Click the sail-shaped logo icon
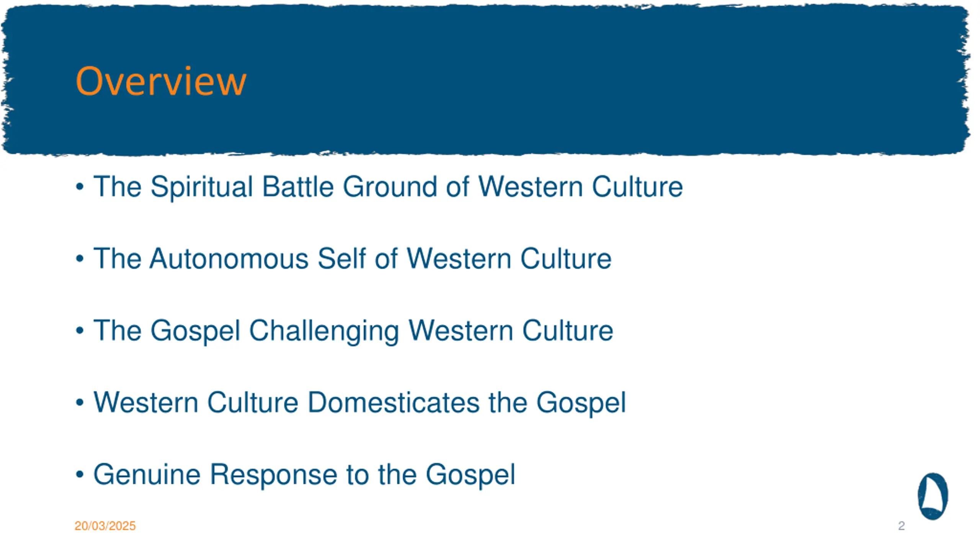This screenshot has height=551, width=980. pyautogui.click(x=933, y=496)
